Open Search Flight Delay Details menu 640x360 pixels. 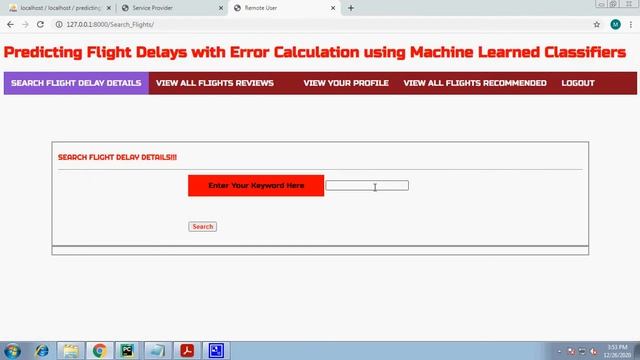tap(76, 83)
